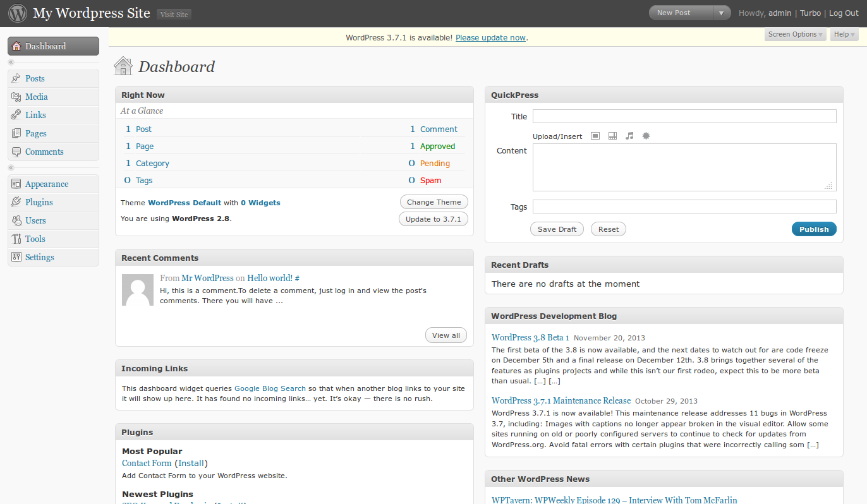This screenshot has height=504, width=867.
Task: Focus the QuickPress Content text area
Action: click(x=684, y=167)
